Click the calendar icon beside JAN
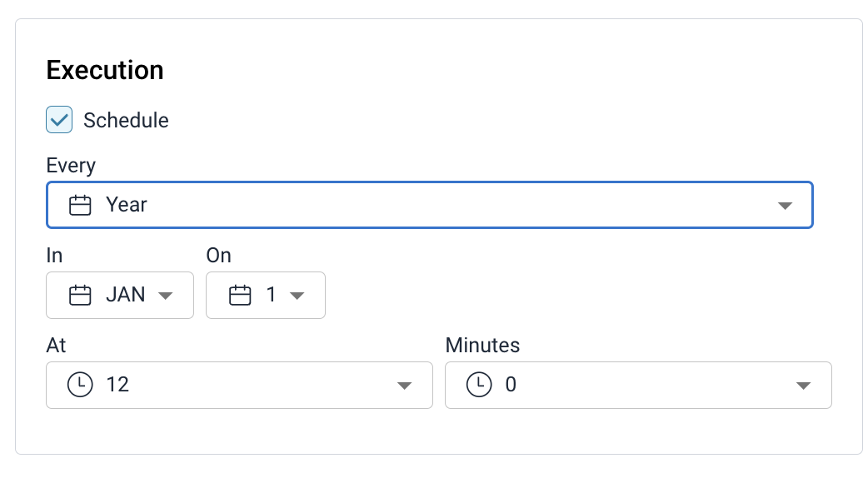 pos(80,295)
